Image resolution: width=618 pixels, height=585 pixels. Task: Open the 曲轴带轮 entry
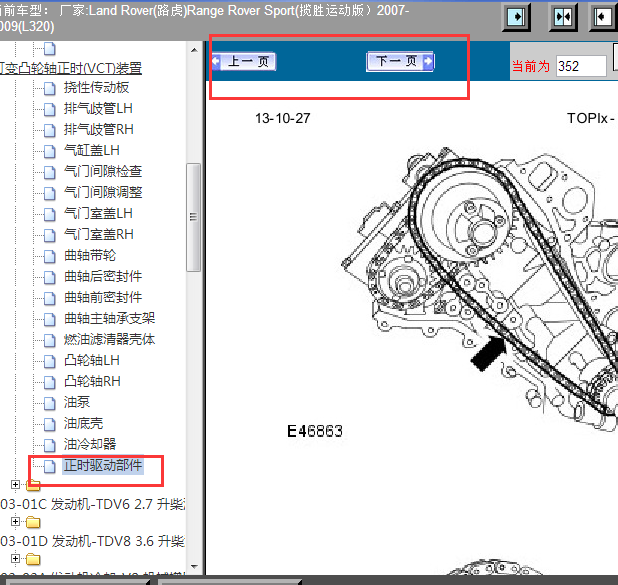(90, 255)
